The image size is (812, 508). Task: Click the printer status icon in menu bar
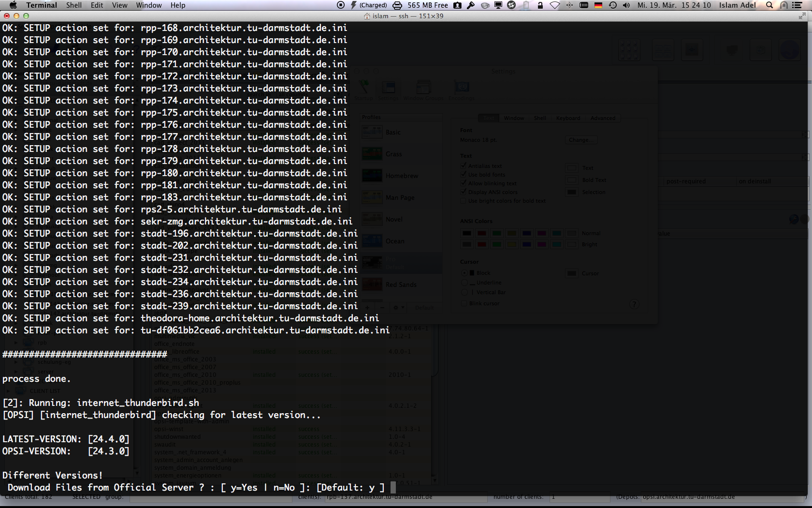[397, 5]
